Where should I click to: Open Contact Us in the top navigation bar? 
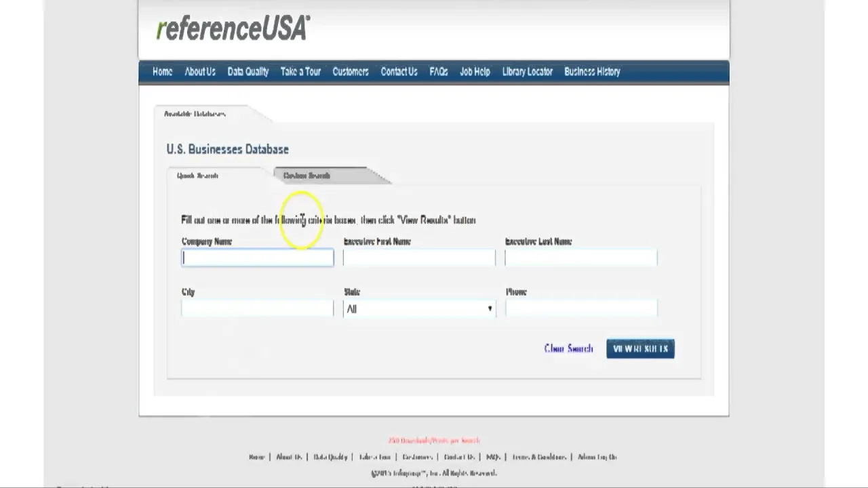pyautogui.click(x=399, y=71)
